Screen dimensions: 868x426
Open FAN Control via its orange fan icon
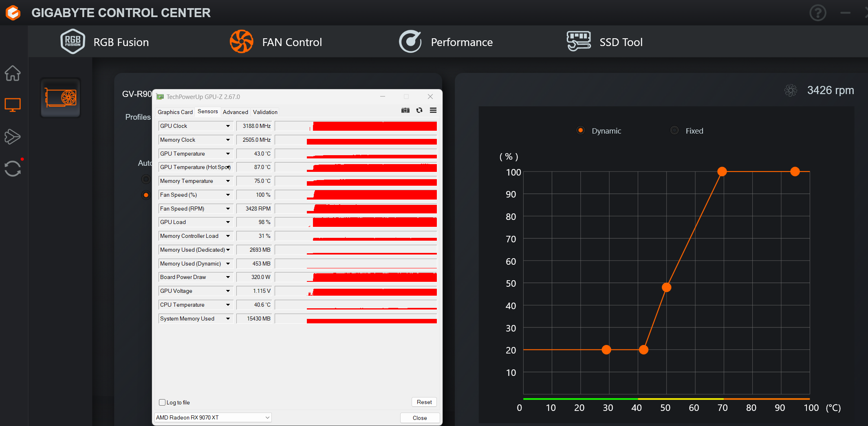(x=241, y=42)
